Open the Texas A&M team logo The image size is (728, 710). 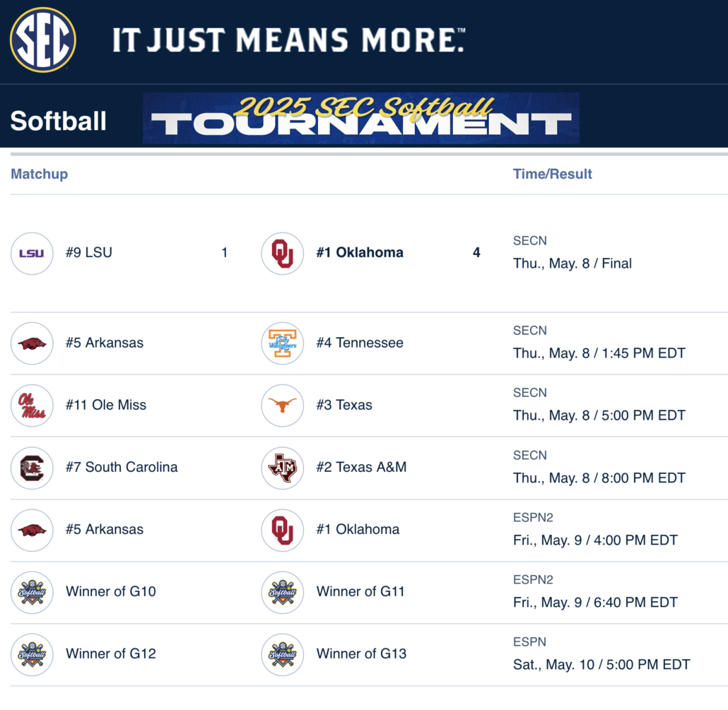point(282,468)
